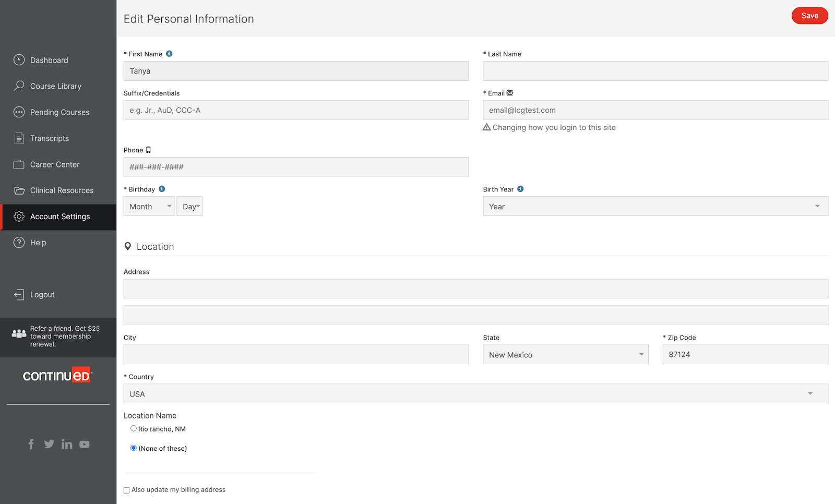835x504 pixels.
Task: Expand the Month selector under Birthday
Action: tap(148, 206)
